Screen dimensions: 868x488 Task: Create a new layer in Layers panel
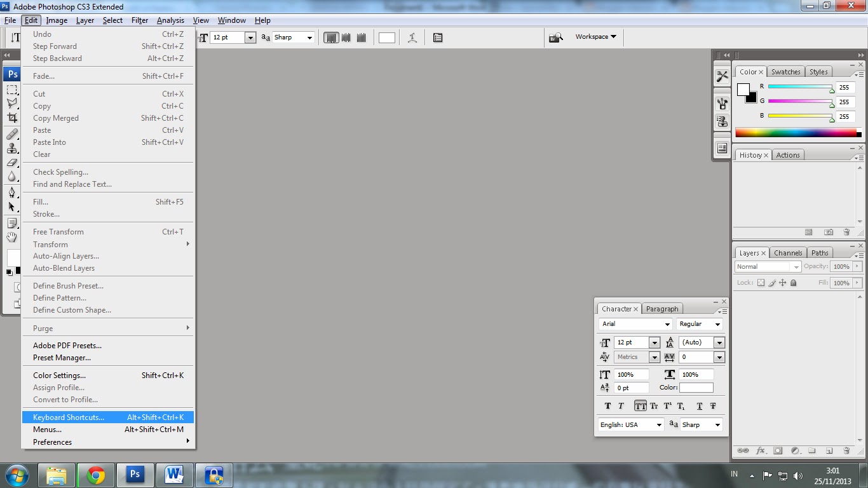(829, 451)
